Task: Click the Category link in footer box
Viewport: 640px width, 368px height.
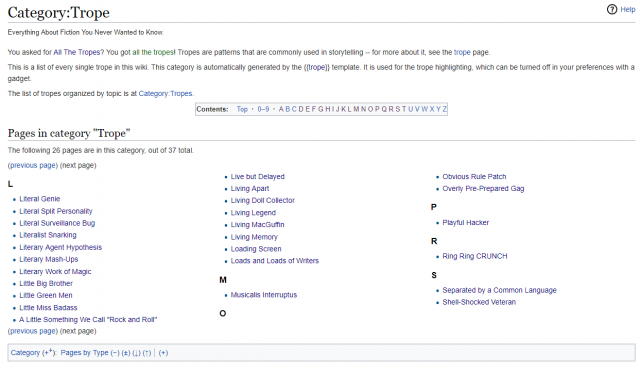Action: (25, 353)
